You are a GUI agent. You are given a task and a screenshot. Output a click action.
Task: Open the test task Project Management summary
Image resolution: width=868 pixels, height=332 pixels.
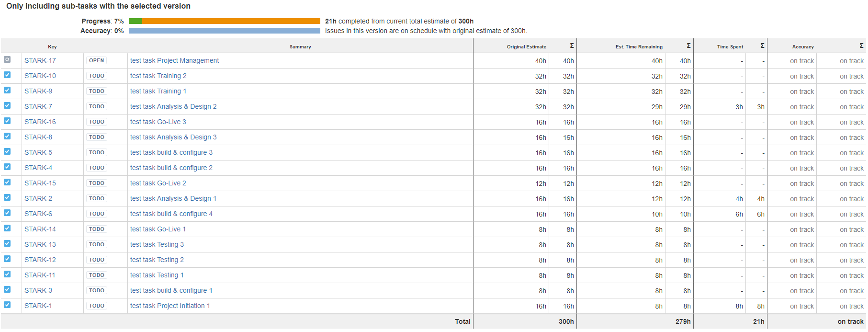pyautogui.click(x=174, y=60)
